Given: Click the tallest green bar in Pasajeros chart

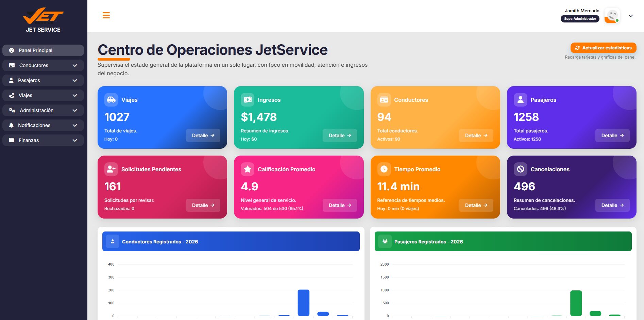Looking at the screenshot, I should [x=576, y=303].
